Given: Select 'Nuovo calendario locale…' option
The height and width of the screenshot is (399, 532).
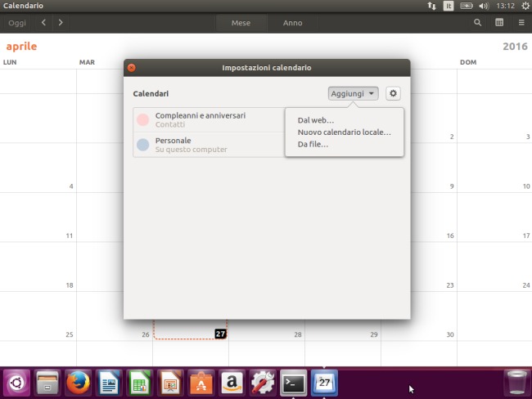Looking at the screenshot, I should coord(344,132).
